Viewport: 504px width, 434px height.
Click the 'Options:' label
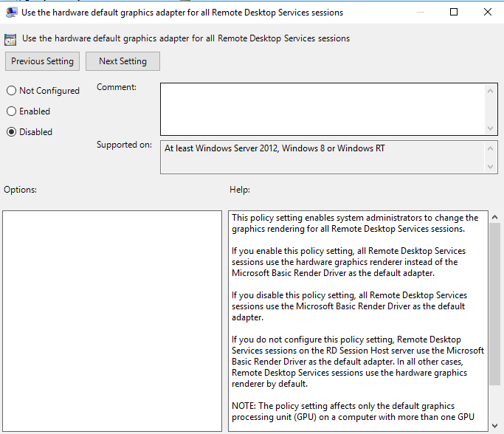[x=20, y=190]
